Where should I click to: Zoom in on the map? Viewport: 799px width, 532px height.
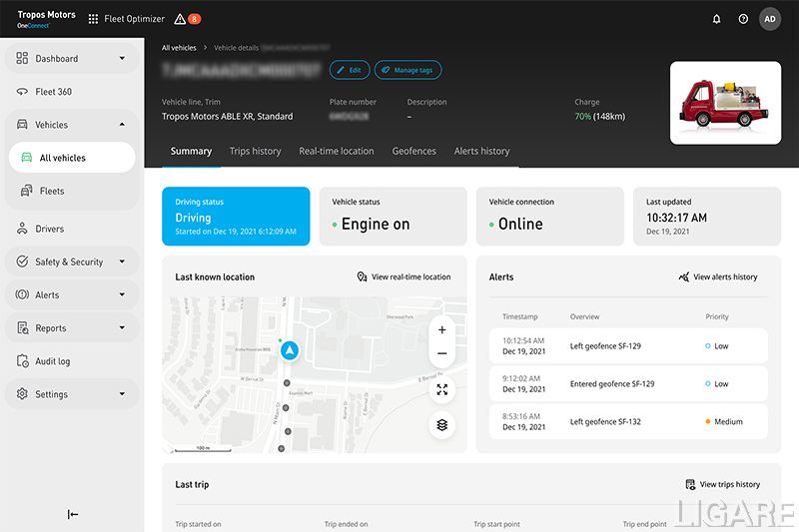coord(441,329)
